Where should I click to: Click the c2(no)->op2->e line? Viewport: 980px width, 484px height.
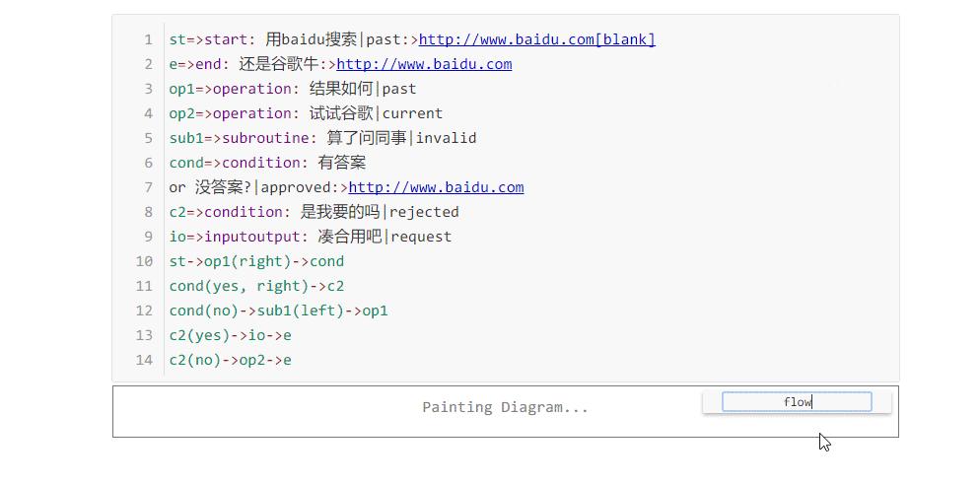pyautogui.click(x=230, y=361)
